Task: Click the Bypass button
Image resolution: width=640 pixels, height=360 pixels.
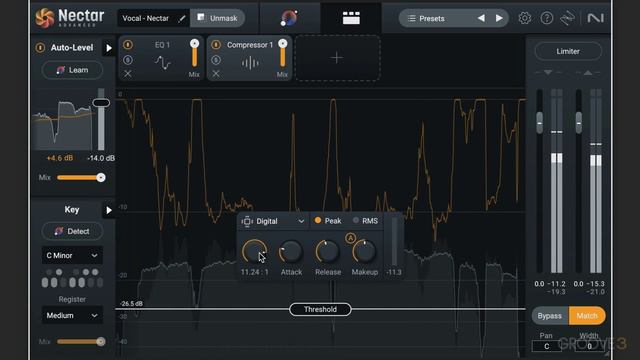Action: 549,316
